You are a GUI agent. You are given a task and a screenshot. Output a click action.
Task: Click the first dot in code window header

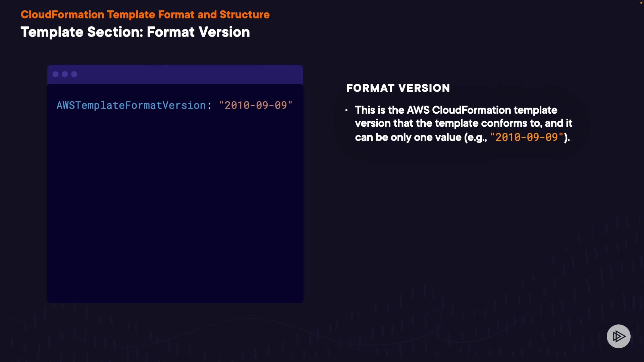click(56, 74)
